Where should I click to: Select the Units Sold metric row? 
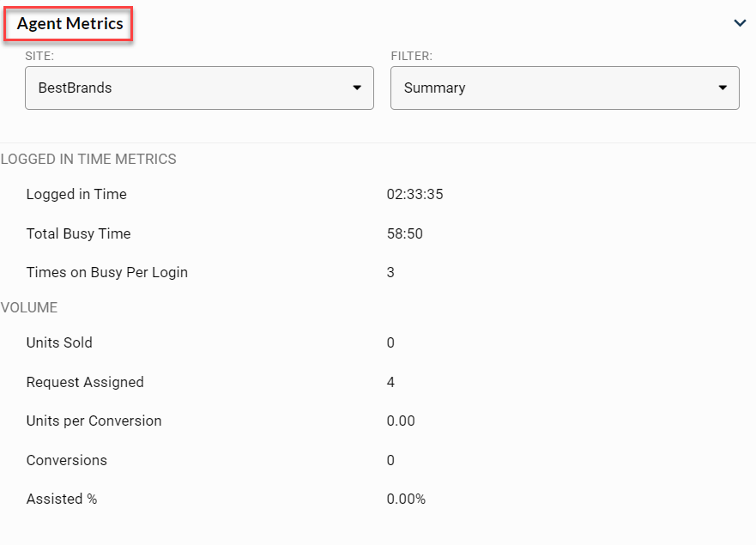tap(59, 342)
